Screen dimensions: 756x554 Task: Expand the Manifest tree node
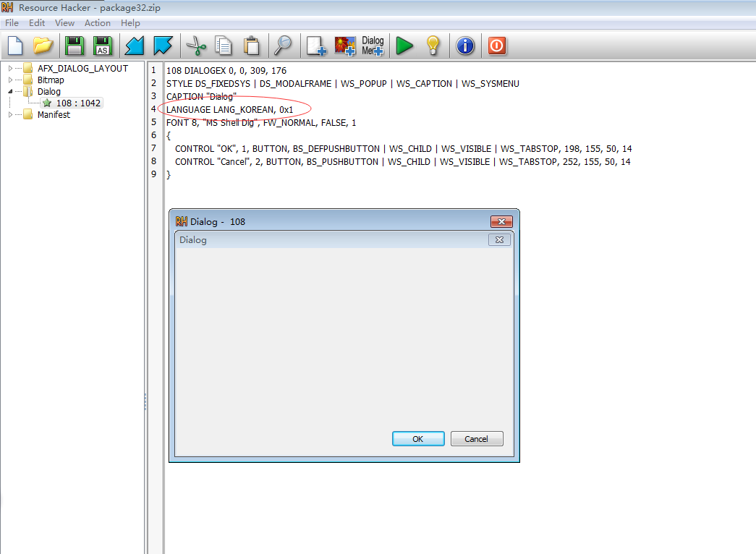click(10, 115)
